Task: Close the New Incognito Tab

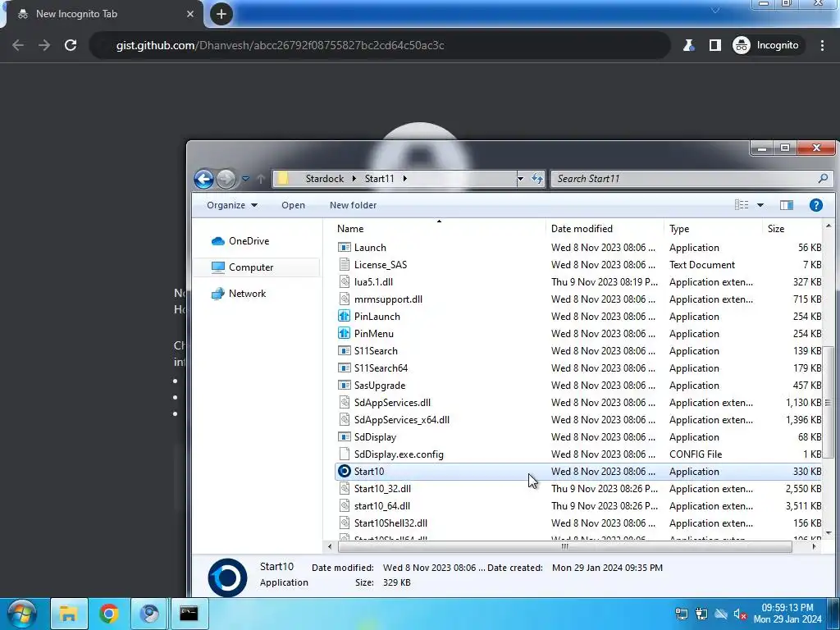Action: [189, 14]
